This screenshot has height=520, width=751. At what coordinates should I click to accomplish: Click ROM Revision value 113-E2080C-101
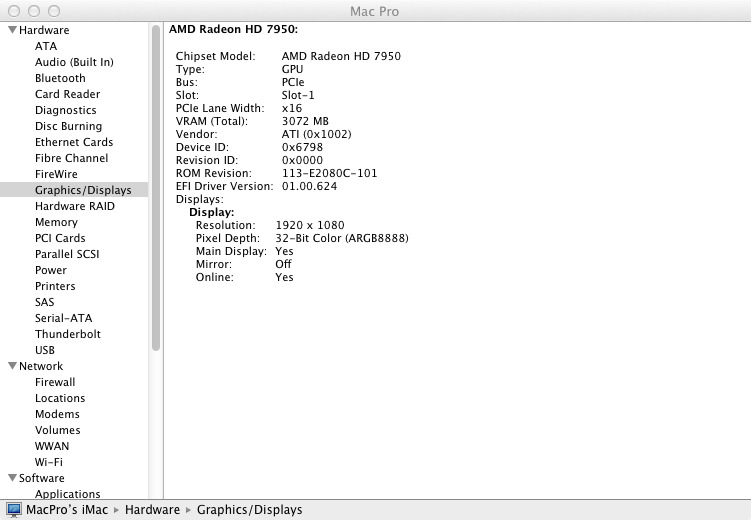(x=330, y=173)
